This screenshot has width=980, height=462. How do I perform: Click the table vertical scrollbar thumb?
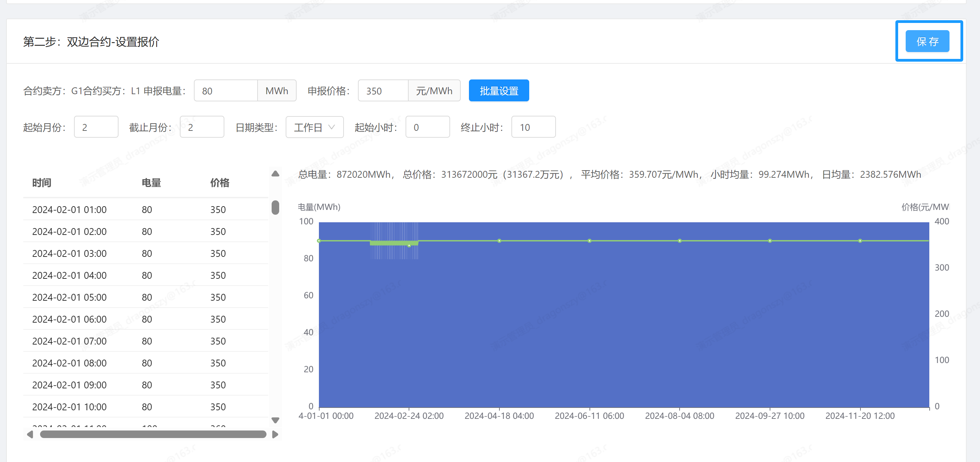pos(275,208)
